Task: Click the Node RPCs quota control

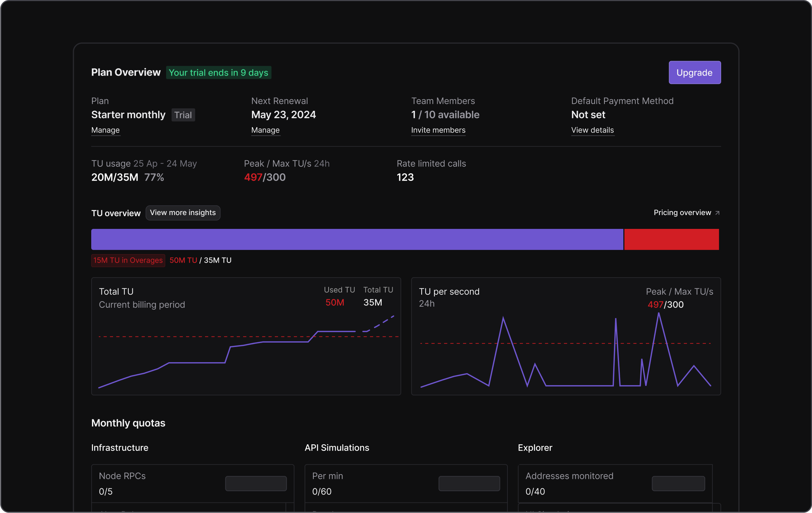Action: pos(256,483)
